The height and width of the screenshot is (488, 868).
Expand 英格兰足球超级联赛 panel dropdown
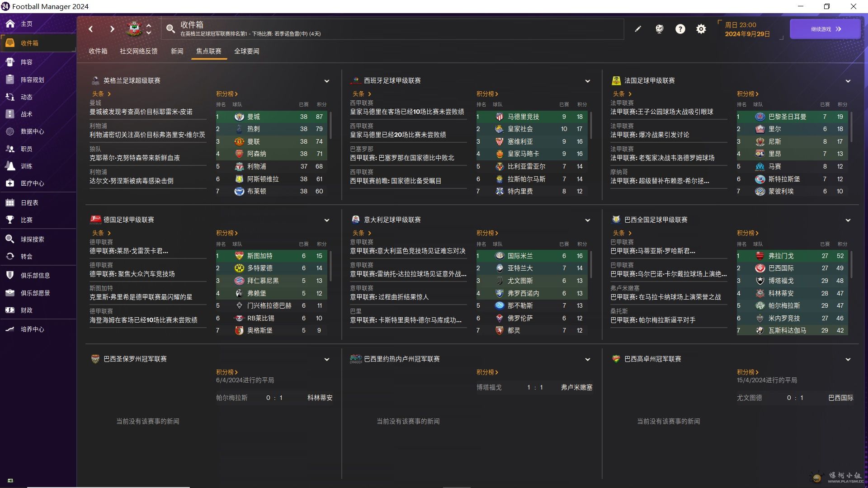point(327,81)
